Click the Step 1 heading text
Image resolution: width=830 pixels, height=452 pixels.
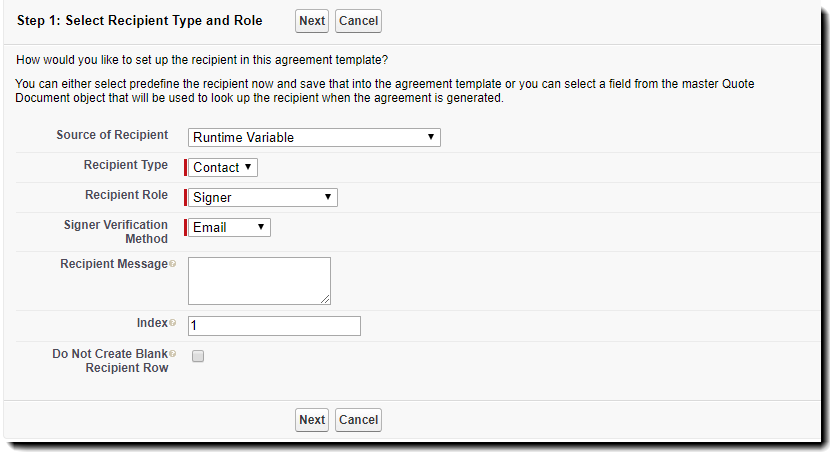coord(140,21)
